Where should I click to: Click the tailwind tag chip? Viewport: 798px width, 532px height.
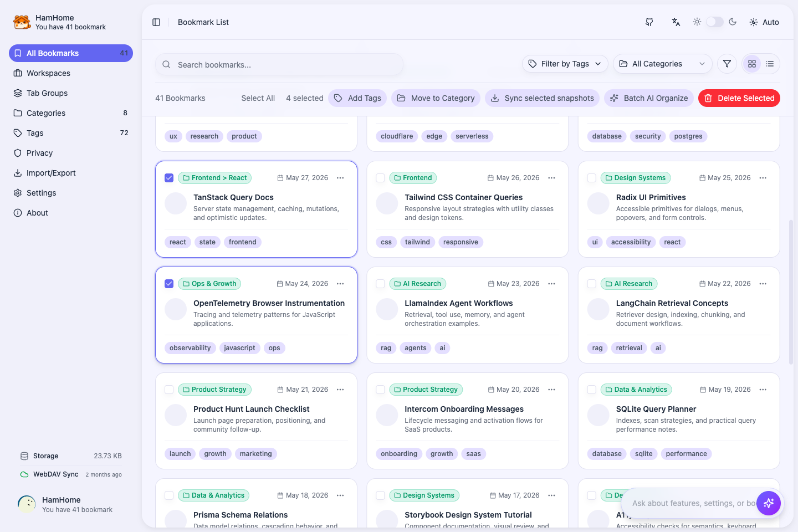(x=417, y=242)
